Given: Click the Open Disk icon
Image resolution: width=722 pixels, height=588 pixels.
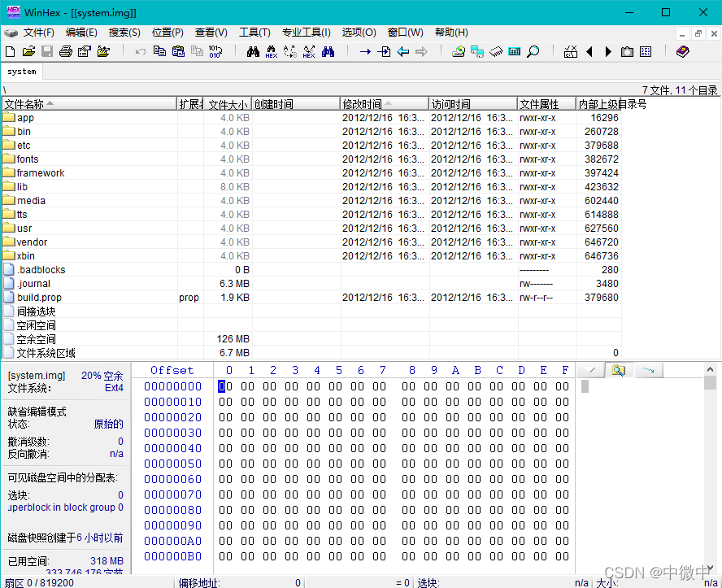Looking at the screenshot, I should (459, 51).
